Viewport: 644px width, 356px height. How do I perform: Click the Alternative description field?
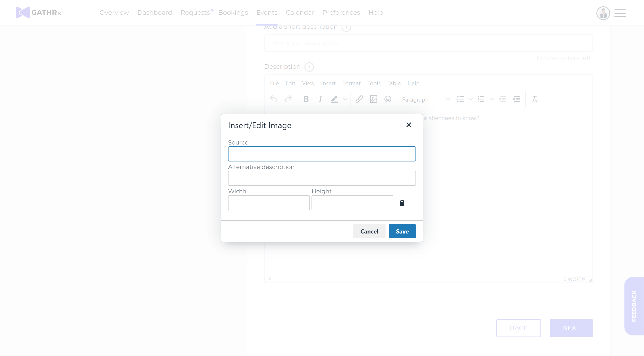pyautogui.click(x=322, y=178)
